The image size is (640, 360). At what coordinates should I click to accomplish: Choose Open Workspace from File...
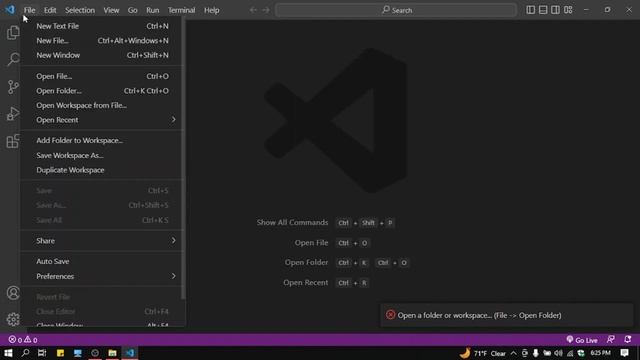pos(102,105)
